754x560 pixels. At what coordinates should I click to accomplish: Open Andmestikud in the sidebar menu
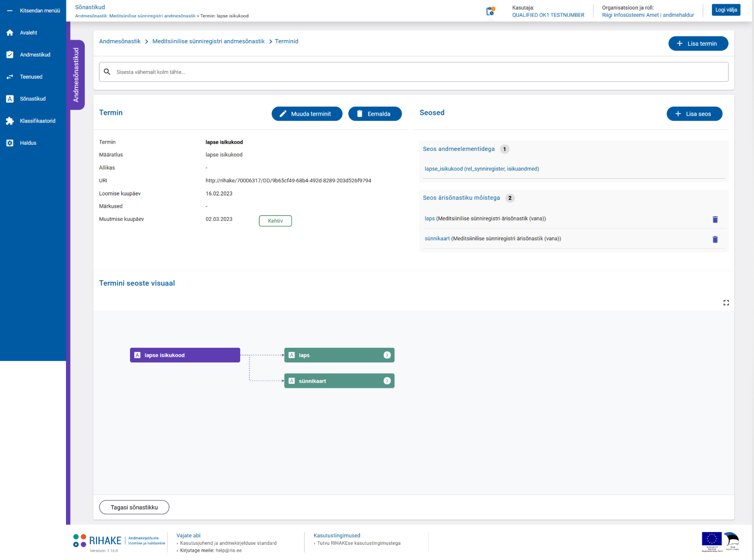pyautogui.click(x=35, y=55)
